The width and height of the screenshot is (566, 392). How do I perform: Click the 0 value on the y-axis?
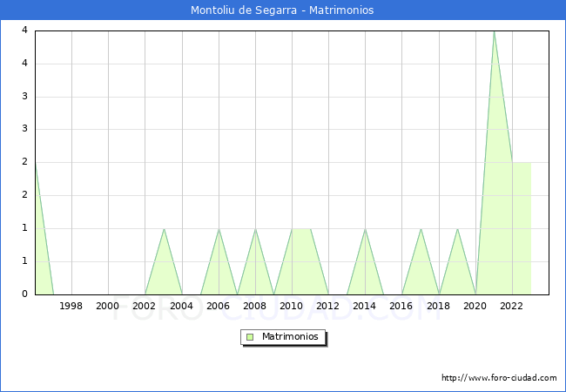[x=24, y=294]
